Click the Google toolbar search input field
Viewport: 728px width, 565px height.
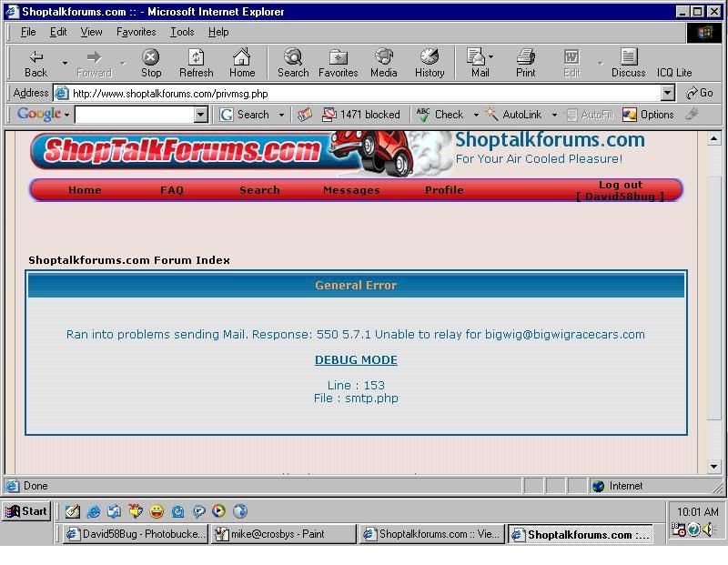coord(135,115)
